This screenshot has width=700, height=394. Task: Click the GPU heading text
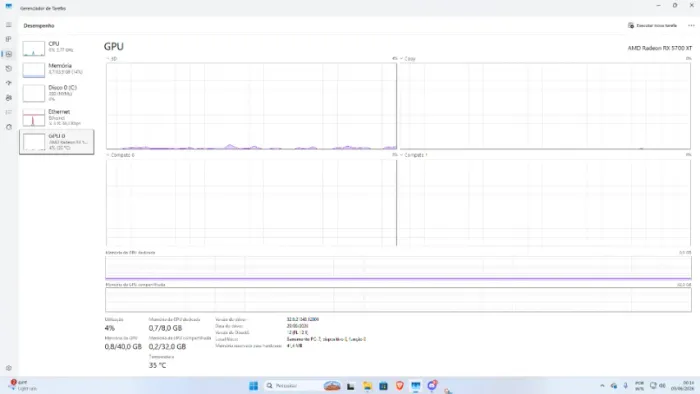pyautogui.click(x=113, y=46)
